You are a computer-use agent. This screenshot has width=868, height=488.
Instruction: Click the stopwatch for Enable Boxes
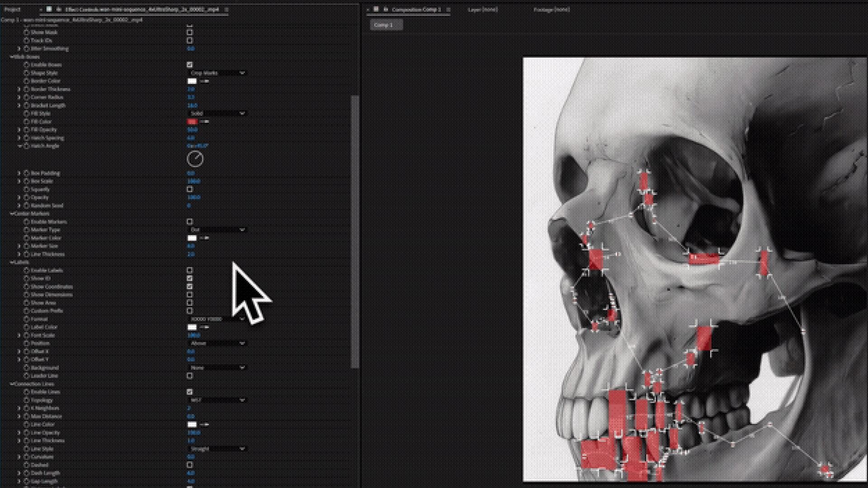26,65
